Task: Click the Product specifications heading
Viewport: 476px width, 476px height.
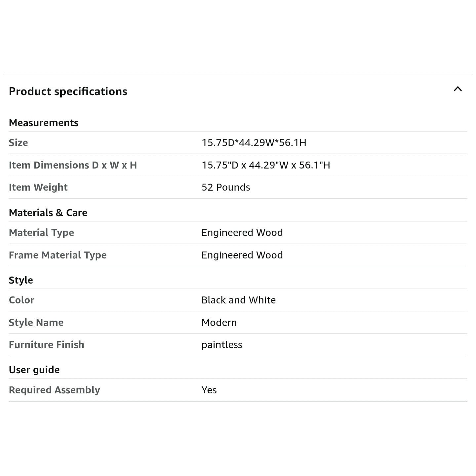Action: [x=68, y=91]
